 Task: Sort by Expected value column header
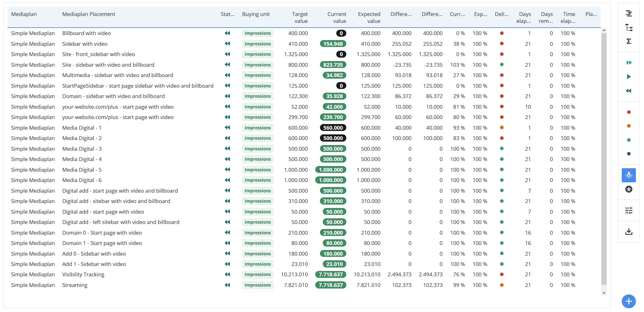(x=369, y=18)
